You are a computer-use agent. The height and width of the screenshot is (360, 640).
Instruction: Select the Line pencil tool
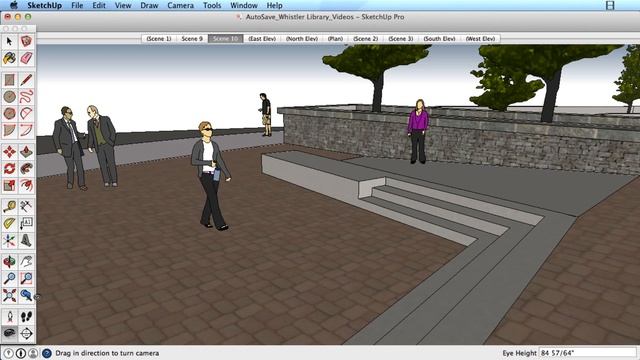(x=26, y=80)
